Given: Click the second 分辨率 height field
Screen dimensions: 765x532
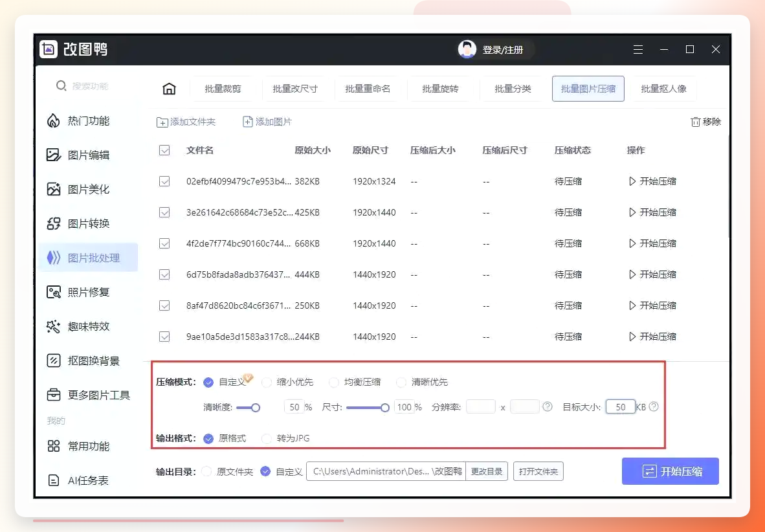Looking at the screenshot, I should point(524,406).
